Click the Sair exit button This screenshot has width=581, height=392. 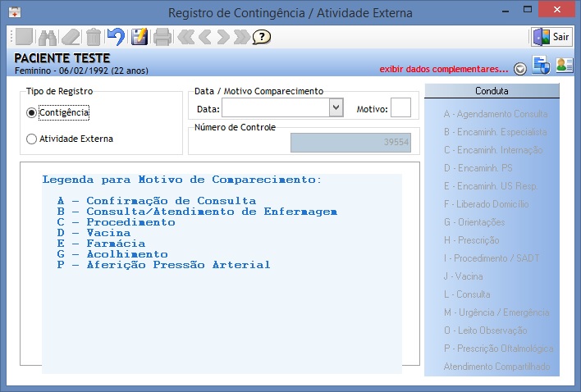551,37
